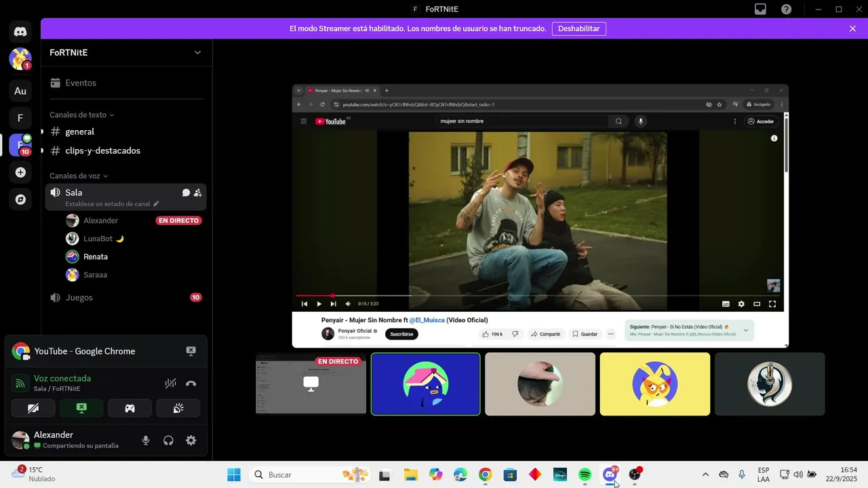
Task: Toggle noise suppression icon in voice panel
Action: tap(171, 384)
